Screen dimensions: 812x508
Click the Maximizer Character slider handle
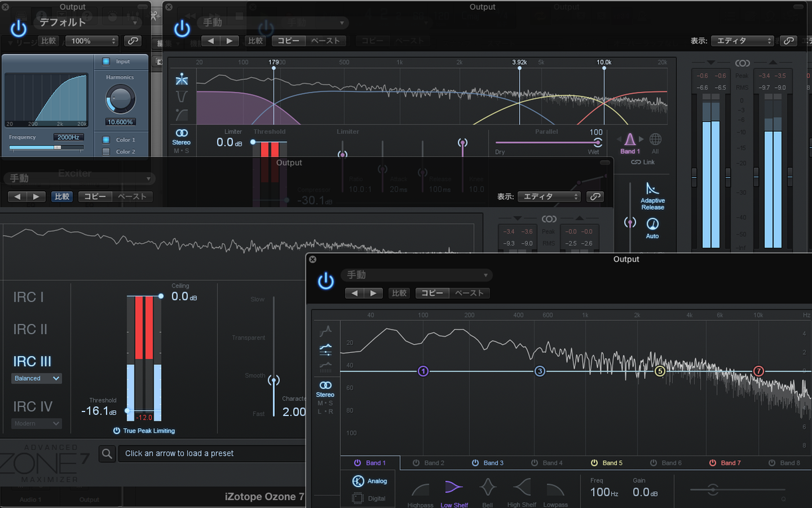click(x=273, y=381)
